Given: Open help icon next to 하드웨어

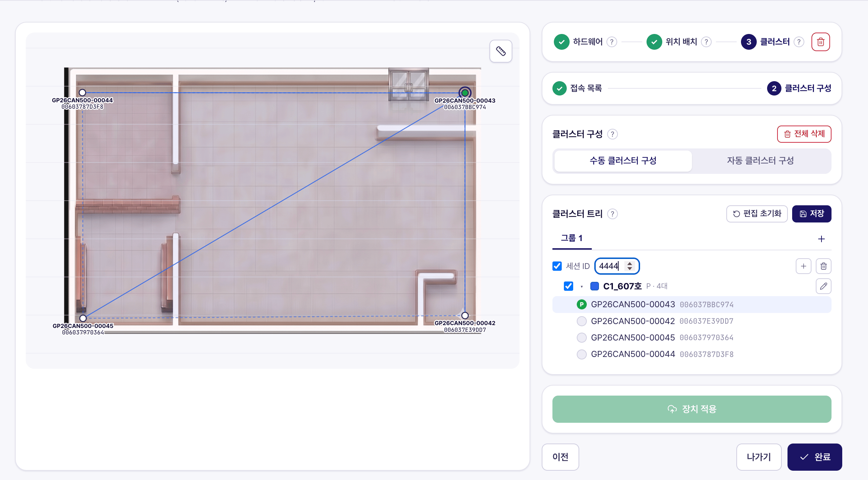Looking at the screenshot, I should click(x=612, y=42).
